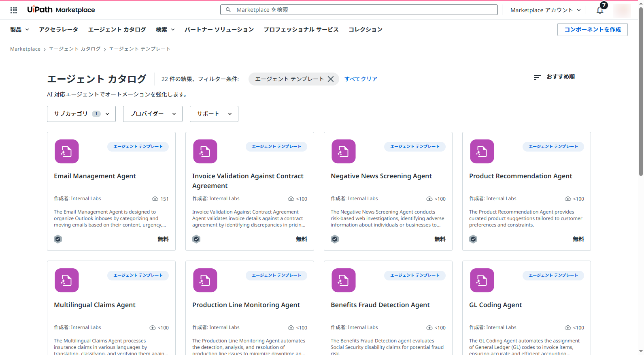Open the 製品 dropdown menu

[x=19, y=30]
